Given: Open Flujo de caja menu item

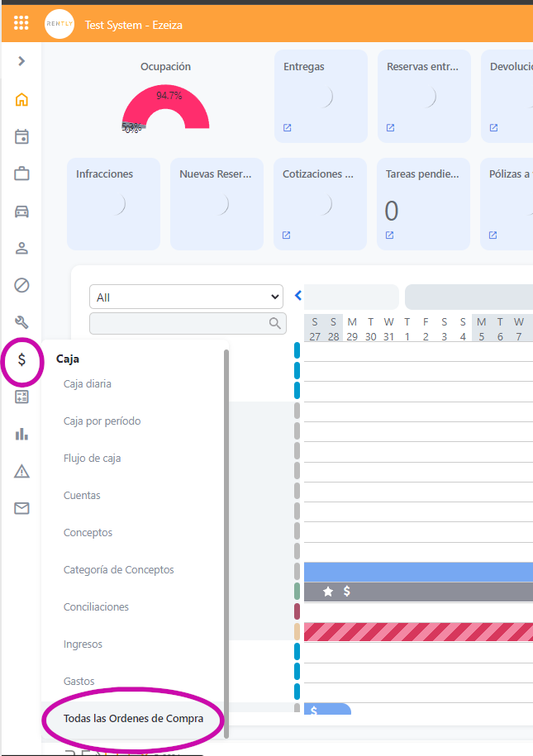Looking at the screenshot, I should (93, 459).
